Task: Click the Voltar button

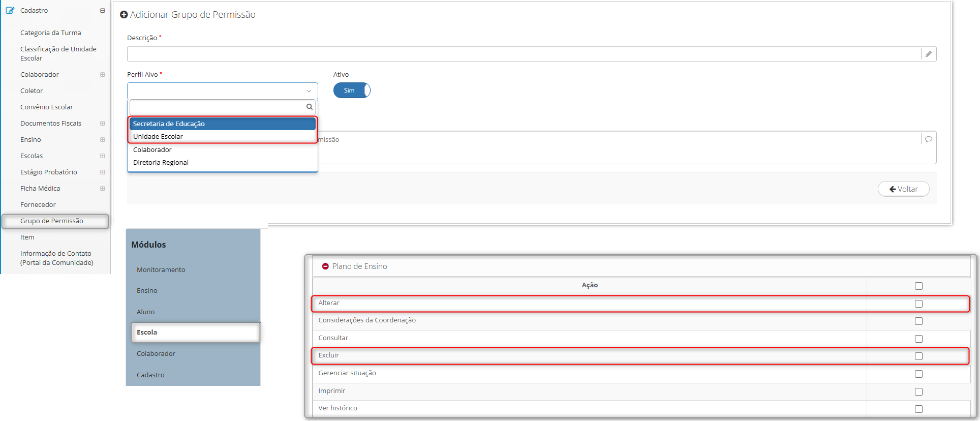Action: click(x=903, y=189)
